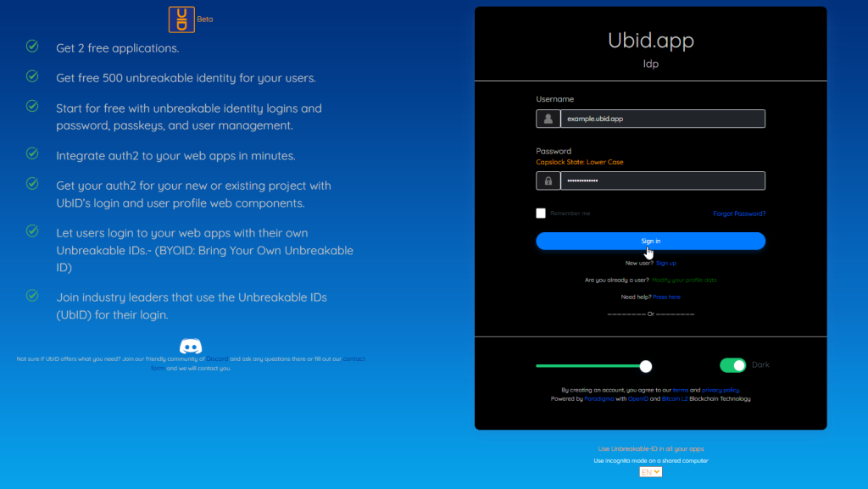
Task: Focus the Password input field
Action: [662, 181]
